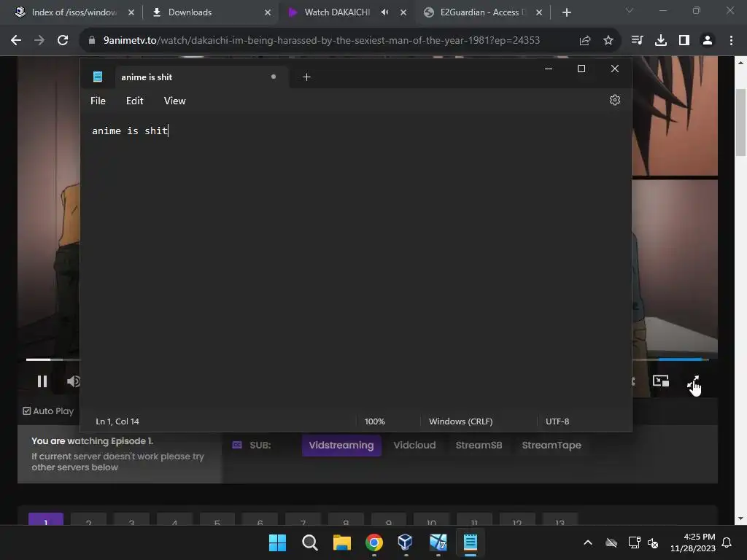The height and width of the screenshot is (560, 747).
Task: Toggle picture-in-picture mode in player
Action: point(661,381)
